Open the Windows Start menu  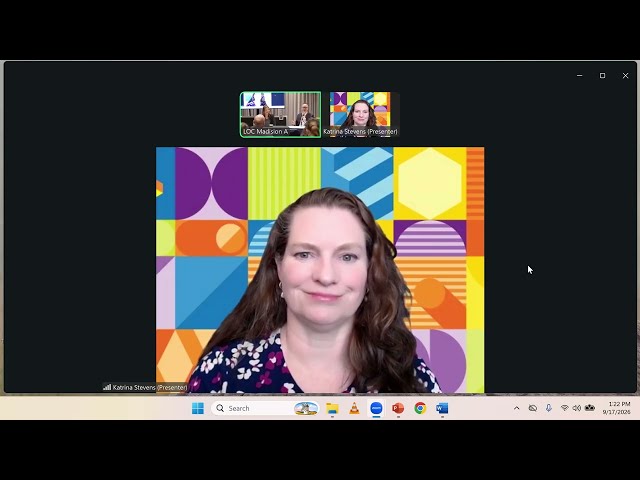(x=198, y=408)
